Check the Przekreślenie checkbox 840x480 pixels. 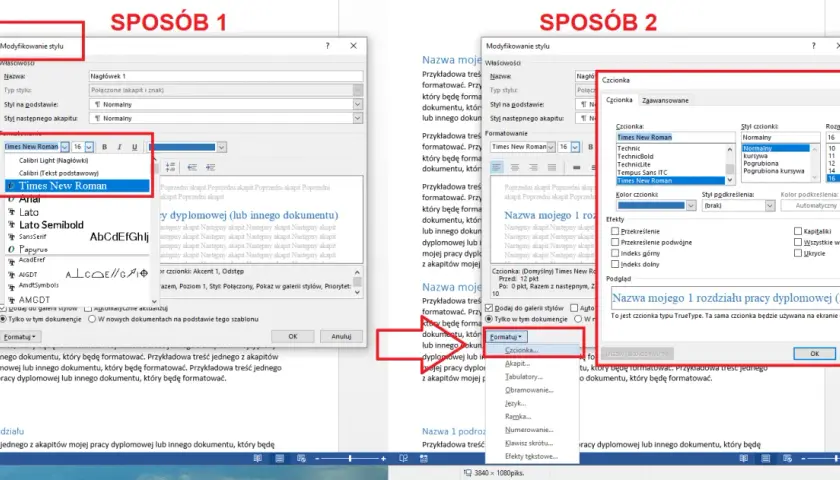(615, 231)
